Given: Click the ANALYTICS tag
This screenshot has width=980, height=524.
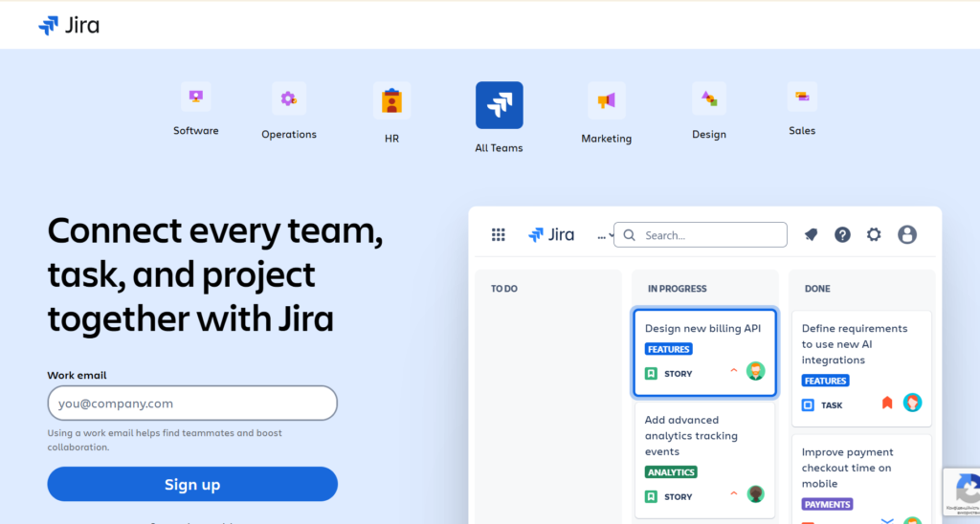Looking at the screenshot, I should (671, 472).
